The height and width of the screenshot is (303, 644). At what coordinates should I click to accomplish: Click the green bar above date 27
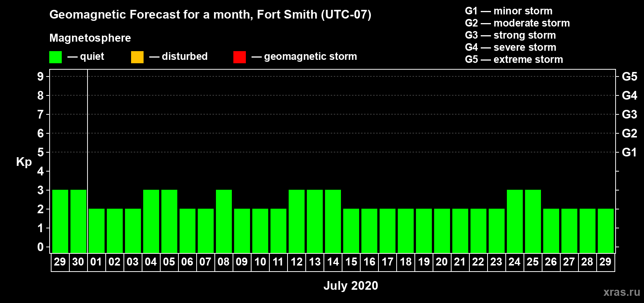(x=569, y=231)
